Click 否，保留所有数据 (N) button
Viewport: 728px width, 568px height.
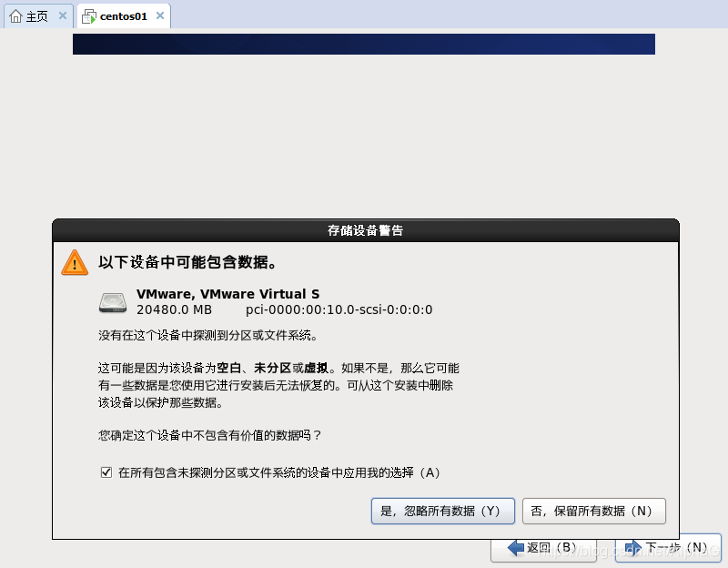pyautogui.click(x=594, y=511)
